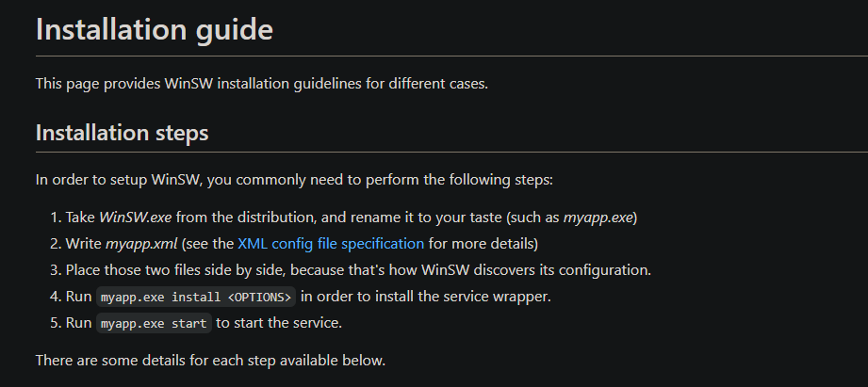This screenshot has width=868, height=387.
Task: Click the list number 5 marker
Action: pos(54,323)
